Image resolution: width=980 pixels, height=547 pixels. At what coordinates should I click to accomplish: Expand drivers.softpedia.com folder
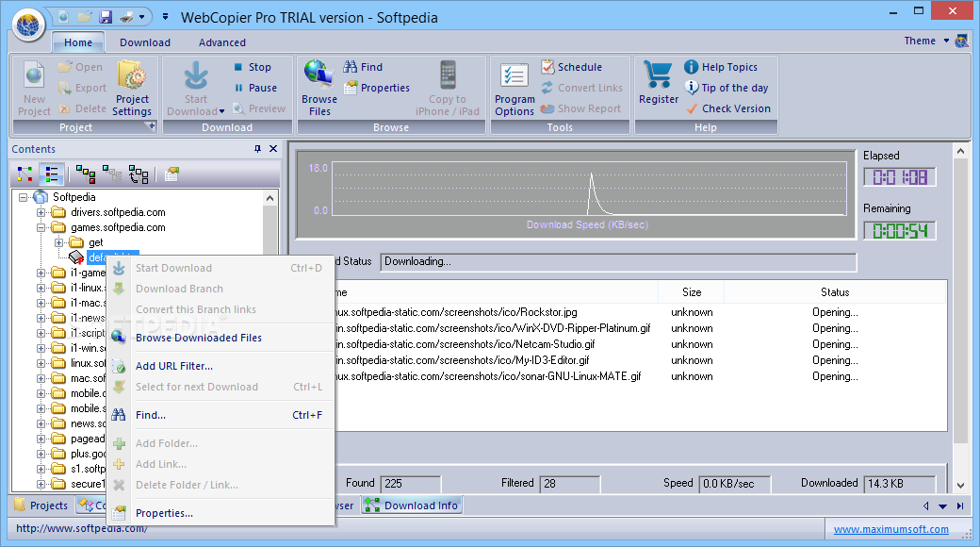tap(41, 212)
